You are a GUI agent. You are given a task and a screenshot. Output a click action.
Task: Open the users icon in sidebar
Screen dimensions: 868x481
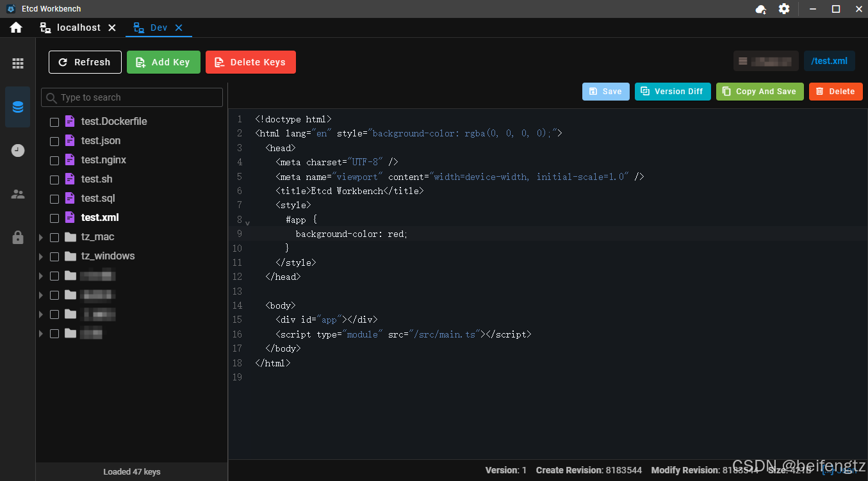pos(18,194)
